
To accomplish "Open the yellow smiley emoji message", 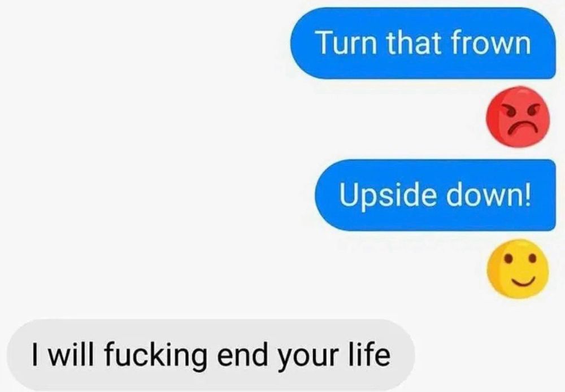I will coord(518,269).
